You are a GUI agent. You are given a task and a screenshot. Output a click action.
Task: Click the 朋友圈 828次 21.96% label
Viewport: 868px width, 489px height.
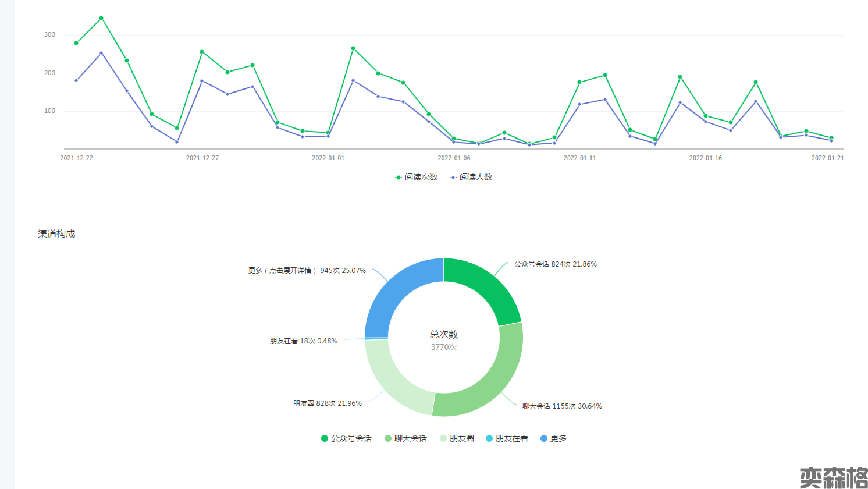pos(327,403)
